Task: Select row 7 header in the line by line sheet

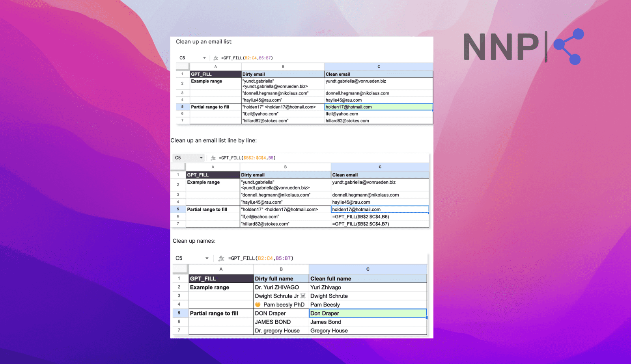Action: coord(178,224)
